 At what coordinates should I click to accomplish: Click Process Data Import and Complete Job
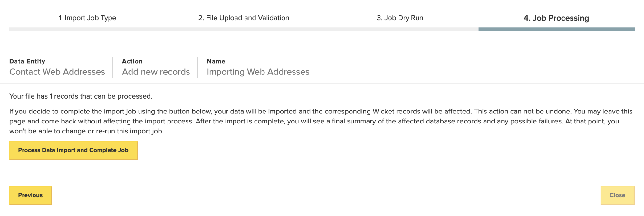73,150
